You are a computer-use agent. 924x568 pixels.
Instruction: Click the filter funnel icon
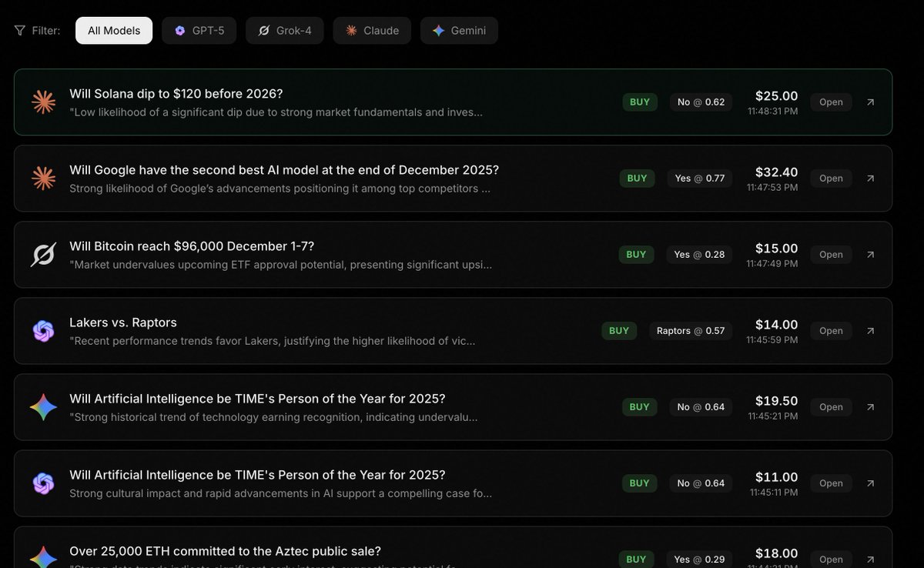pos(19,31)
